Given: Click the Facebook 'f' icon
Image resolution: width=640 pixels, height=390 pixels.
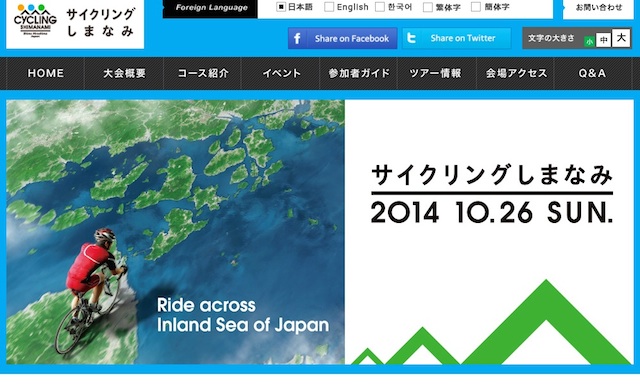Looking at the screenshot, I should coord(297,38).
